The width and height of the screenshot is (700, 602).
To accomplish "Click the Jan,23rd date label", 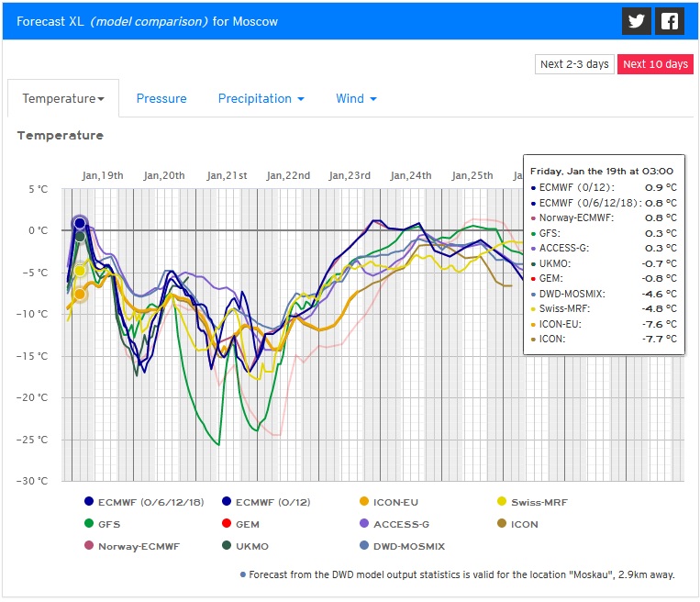I will click(x=350, y=175).
